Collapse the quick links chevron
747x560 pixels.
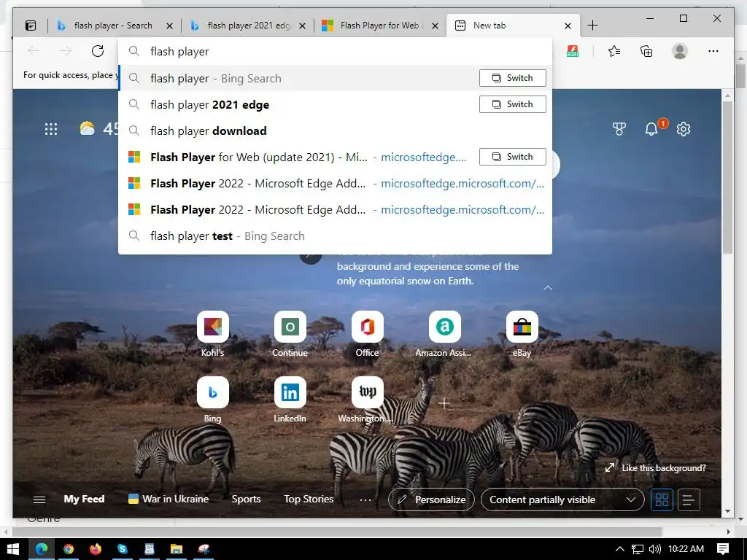(548, 288)
